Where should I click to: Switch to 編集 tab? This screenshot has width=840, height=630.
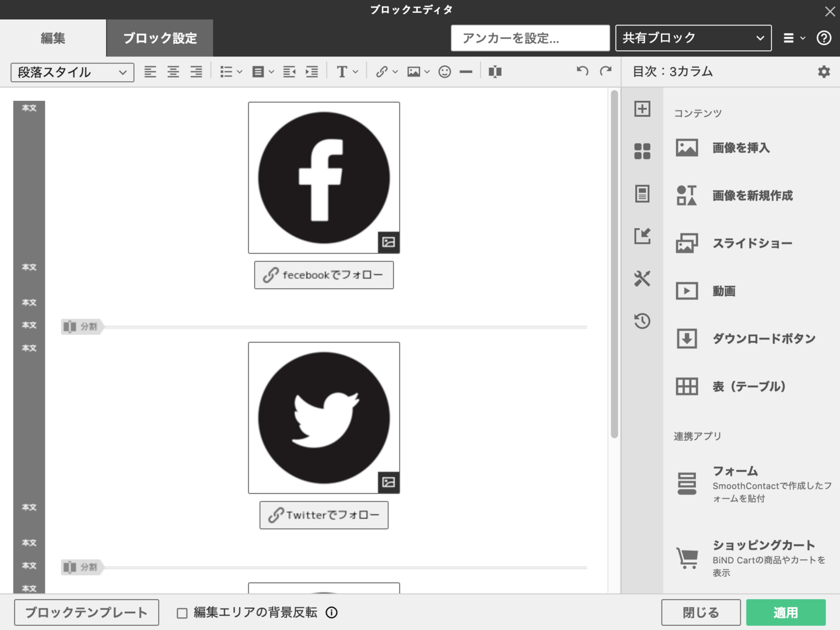click(x=53, y=38)
